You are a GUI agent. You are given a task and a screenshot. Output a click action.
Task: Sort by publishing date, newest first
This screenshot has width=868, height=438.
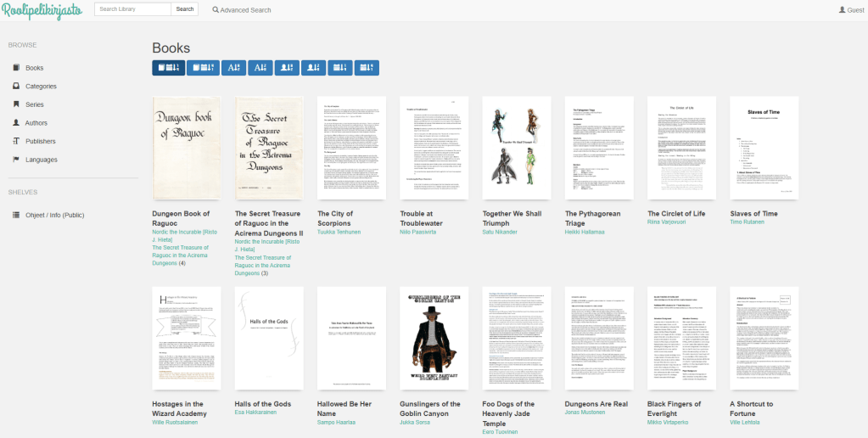click(x=340, y=68)
